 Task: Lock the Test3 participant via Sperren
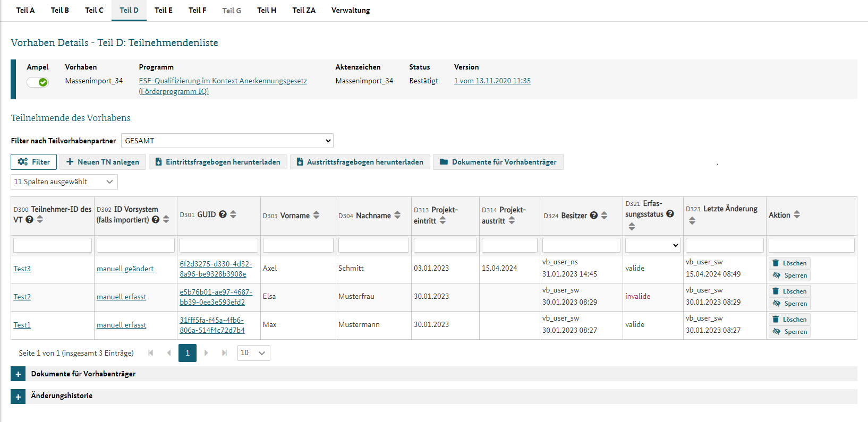click(x=789, y=275)
